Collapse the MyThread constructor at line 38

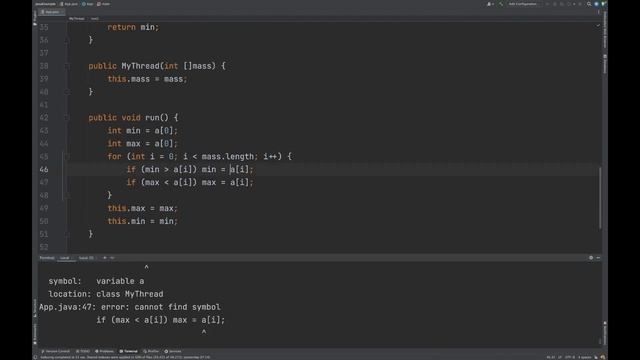[x=67, y=66]
